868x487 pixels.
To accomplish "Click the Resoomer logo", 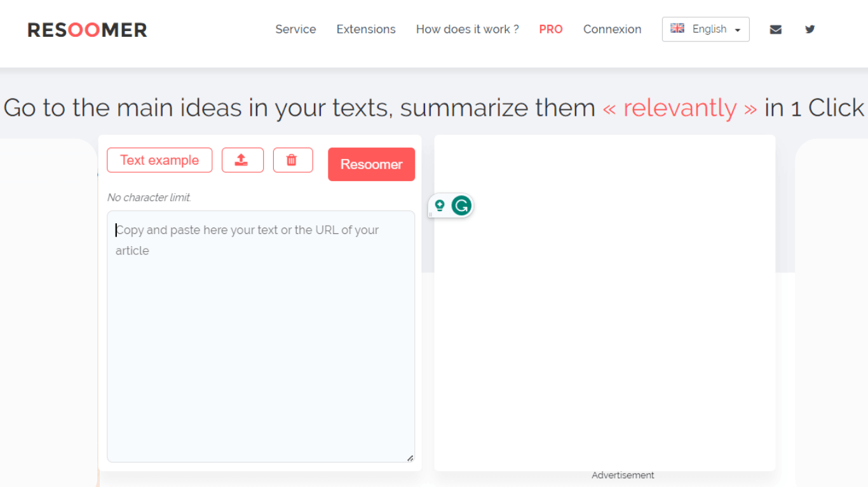I will (x=87, y=30).
